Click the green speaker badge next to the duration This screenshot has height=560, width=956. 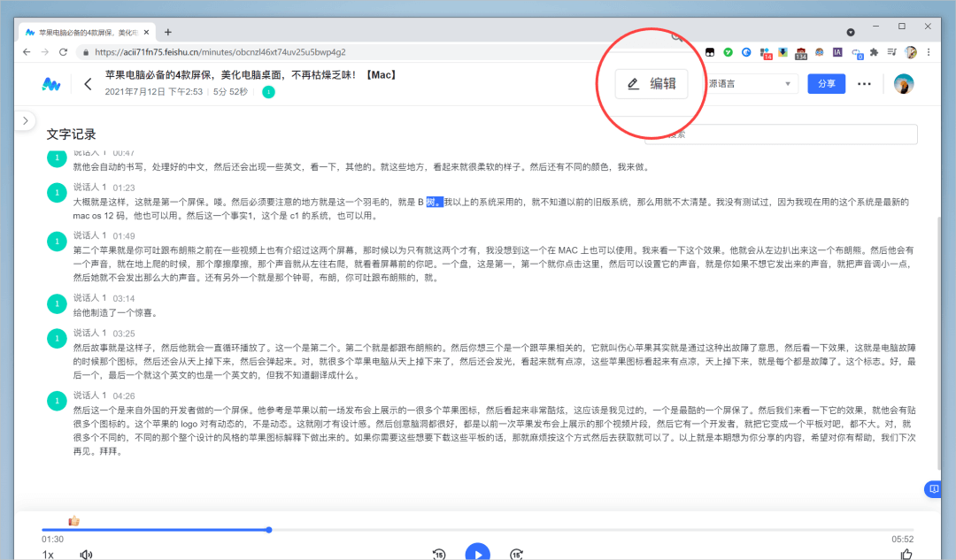268,92
